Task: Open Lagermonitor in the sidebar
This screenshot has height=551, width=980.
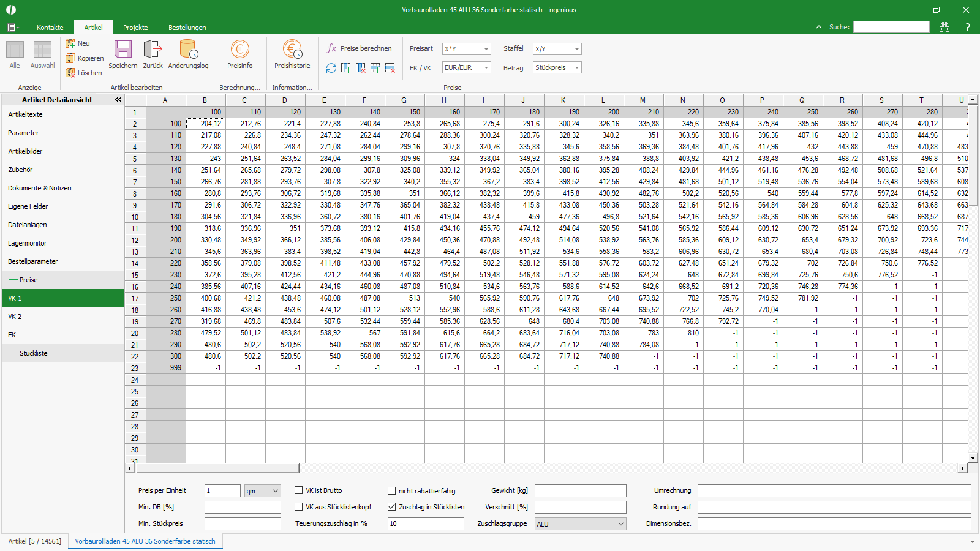Action: [62, 243]
